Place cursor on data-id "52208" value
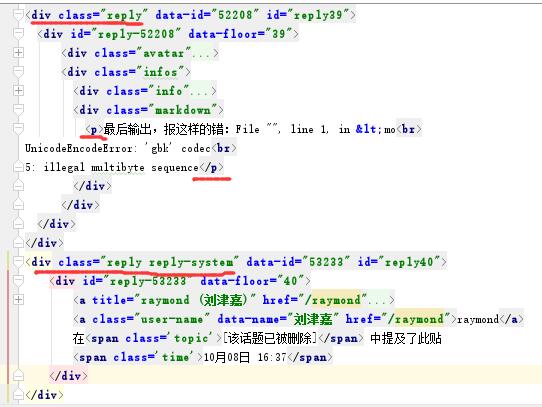 pyautogui.click(x=232, y=15)
